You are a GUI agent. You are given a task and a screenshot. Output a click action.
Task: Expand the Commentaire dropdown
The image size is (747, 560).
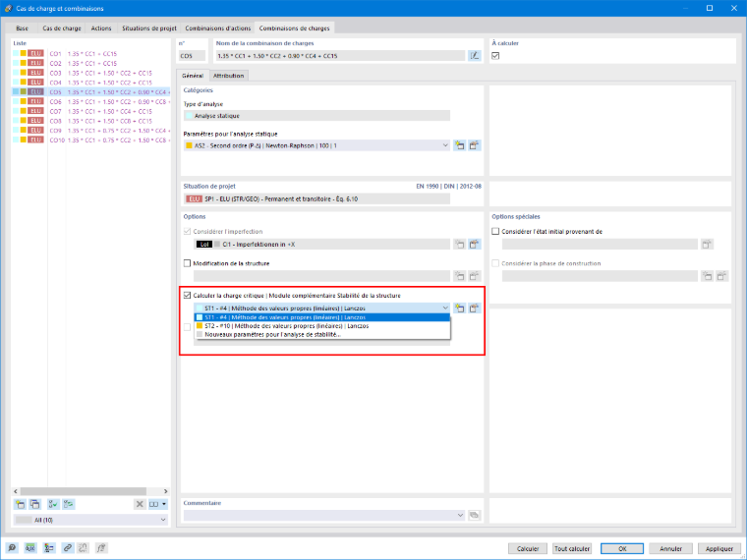pos(460,515)
